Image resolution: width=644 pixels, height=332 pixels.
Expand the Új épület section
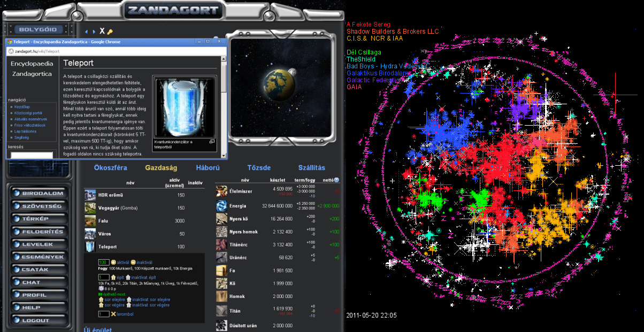click(98, 329)
